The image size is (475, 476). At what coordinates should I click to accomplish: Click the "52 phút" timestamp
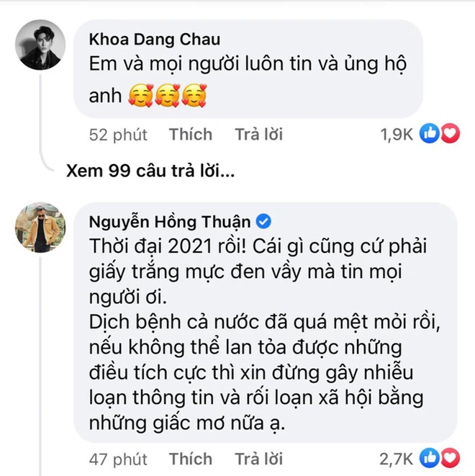coord(118,135)
